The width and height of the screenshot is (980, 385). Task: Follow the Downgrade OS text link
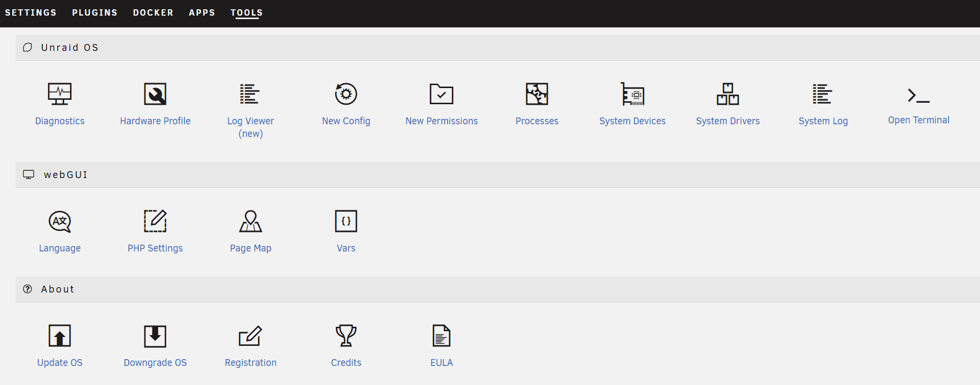155,362
